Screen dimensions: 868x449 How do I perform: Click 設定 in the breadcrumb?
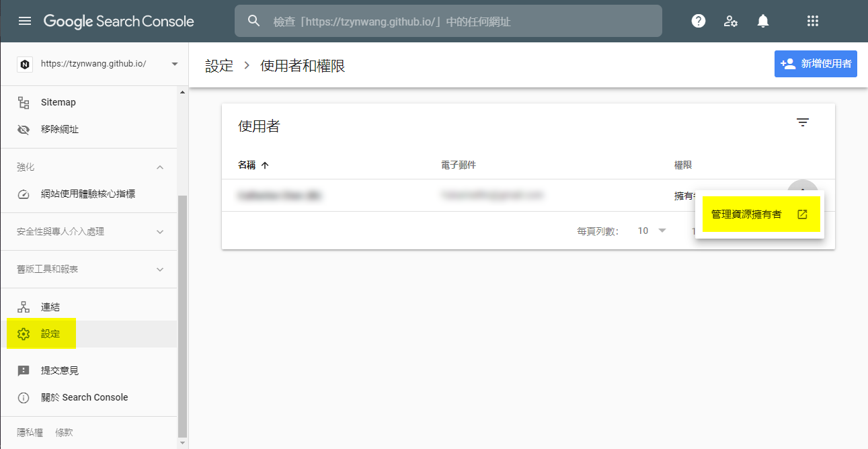[x=219, y=66]
